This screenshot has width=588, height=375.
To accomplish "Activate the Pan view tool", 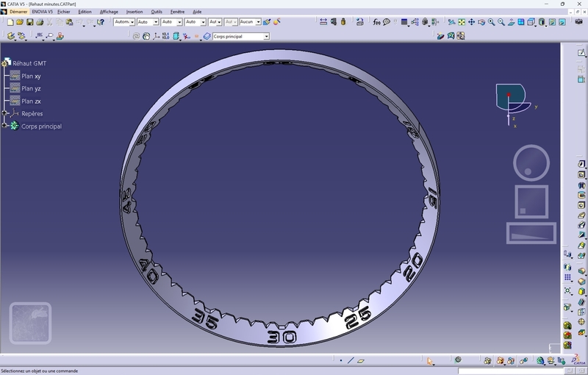I will click(471, 22).
